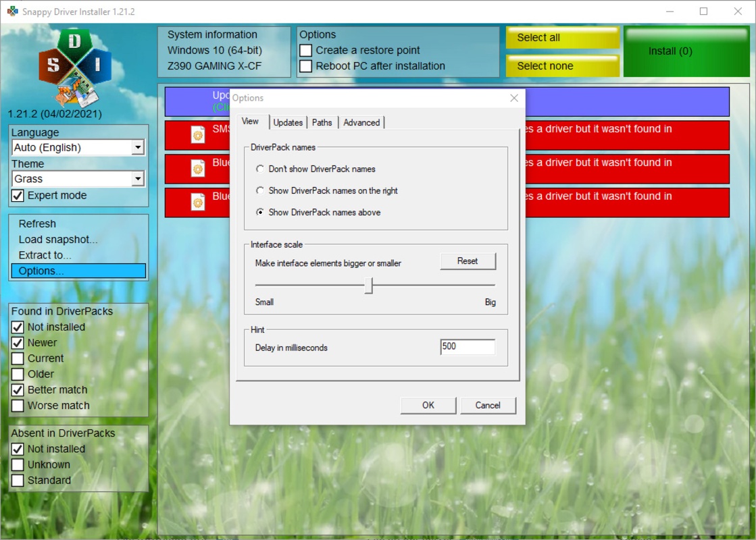Switch to the Updates tab

[287, 122]
